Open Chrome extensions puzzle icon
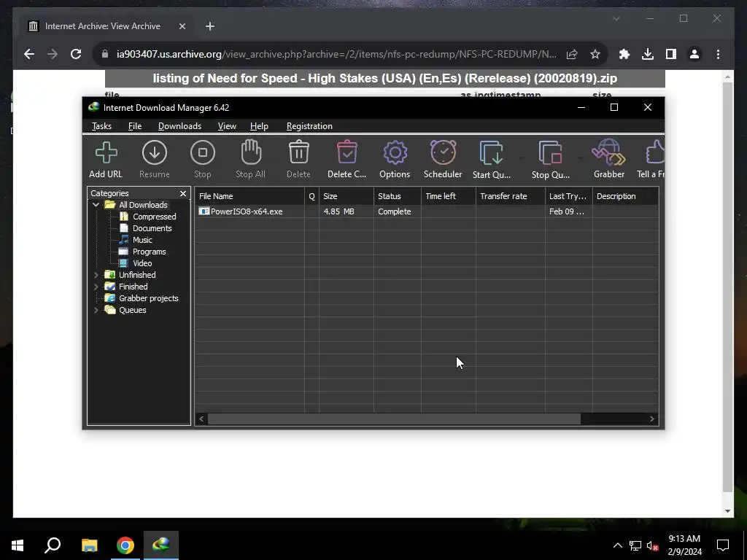 click(624, 54)
